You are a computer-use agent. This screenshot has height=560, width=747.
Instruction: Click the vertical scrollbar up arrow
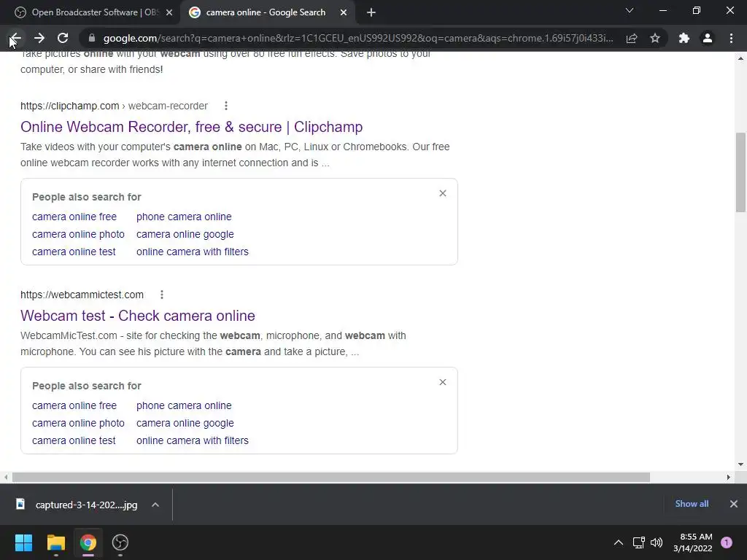pyautogui.click(x=740, y=58)
